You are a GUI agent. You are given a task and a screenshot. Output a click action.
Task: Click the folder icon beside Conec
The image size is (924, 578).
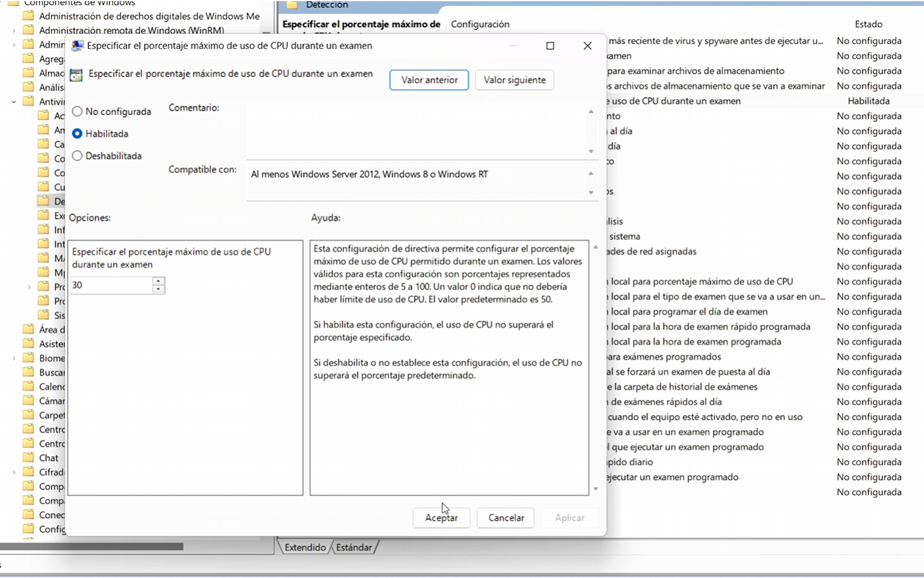click(28, 514)
